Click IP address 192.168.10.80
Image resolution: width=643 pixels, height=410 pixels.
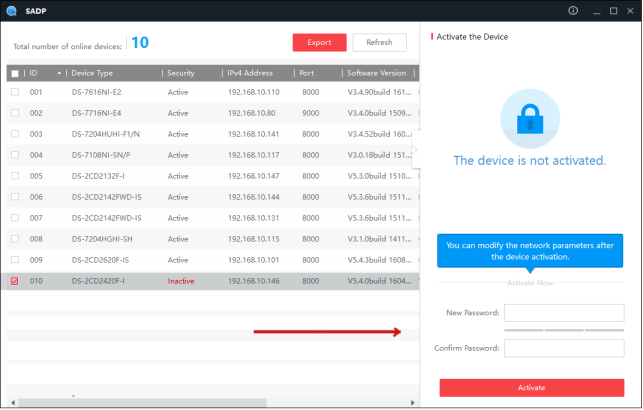tap(252, 113)
